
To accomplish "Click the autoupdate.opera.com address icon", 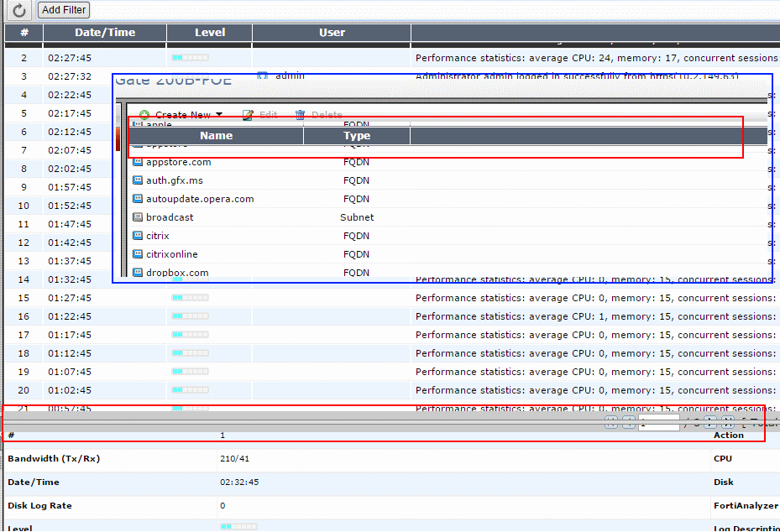I will point(139,199).
